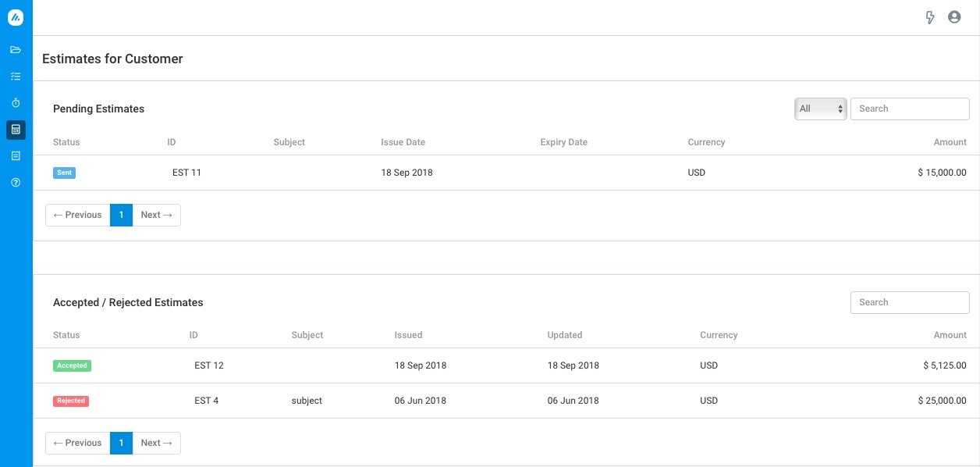Screen dimensions: 980x467
Task: Click the Rejected status badge for EST 4
Action: [71, 401]
